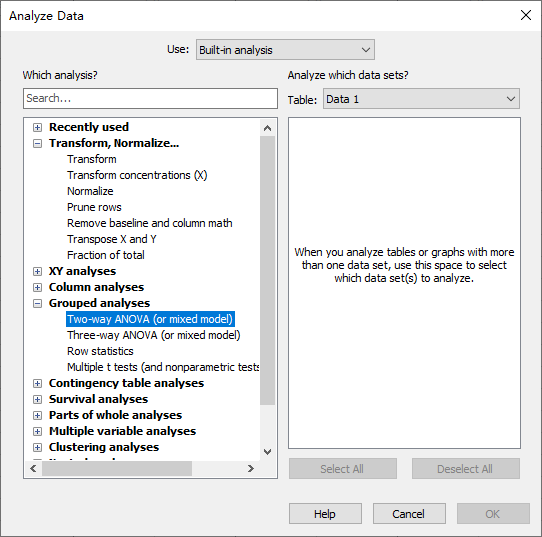Image resolution: width=542 pixels, height=537 pixels.
Task: Click the XY analyses label
Action: pos(82,271)
